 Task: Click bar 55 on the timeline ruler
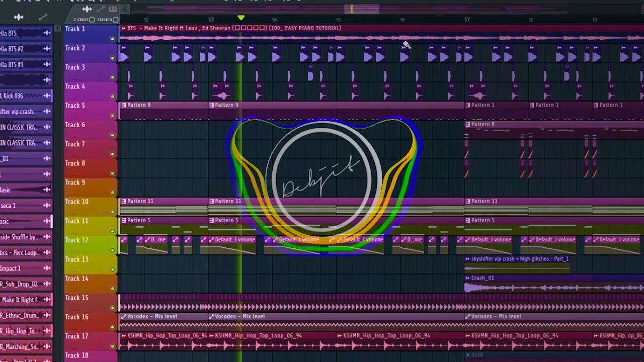pos(339,20)
